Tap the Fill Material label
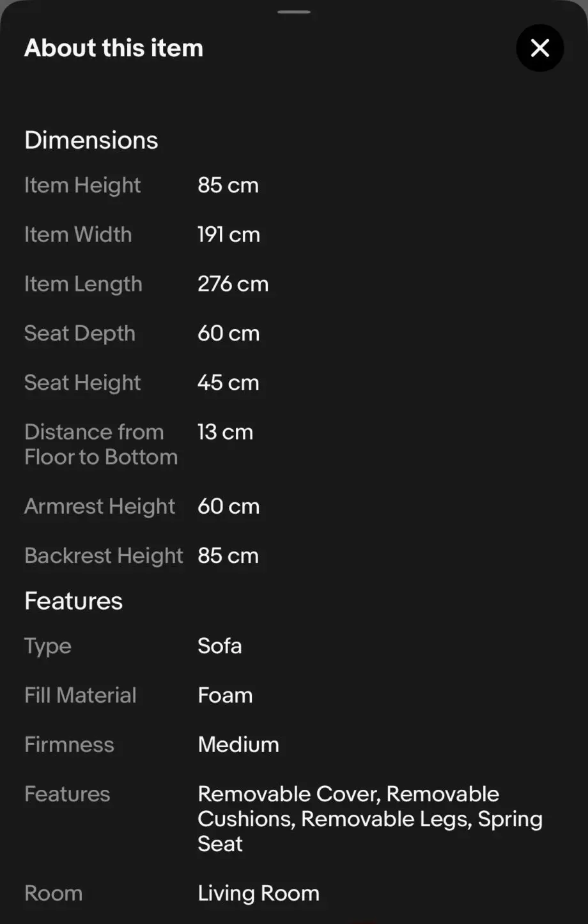This screenshot has width=588, height=924. click(81, 695)
